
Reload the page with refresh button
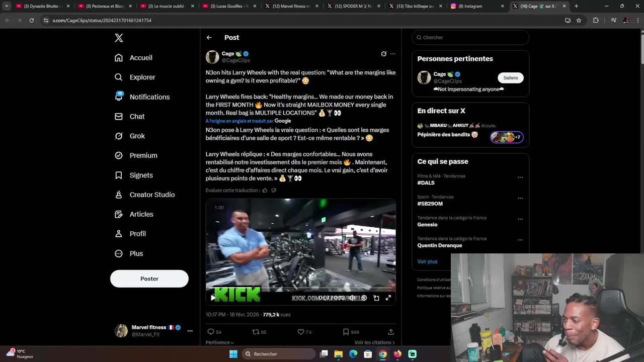tap(31, 20)
